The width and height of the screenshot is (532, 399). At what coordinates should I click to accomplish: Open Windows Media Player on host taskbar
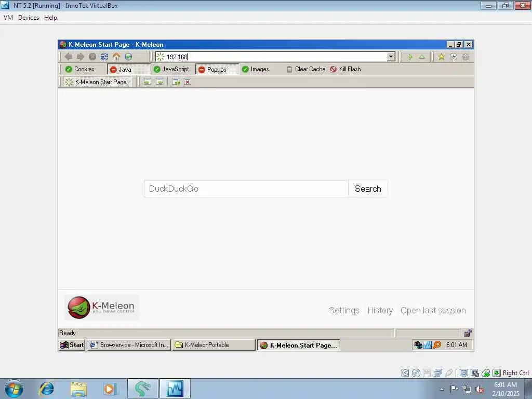pyautogui.click(x=110, y=389)
